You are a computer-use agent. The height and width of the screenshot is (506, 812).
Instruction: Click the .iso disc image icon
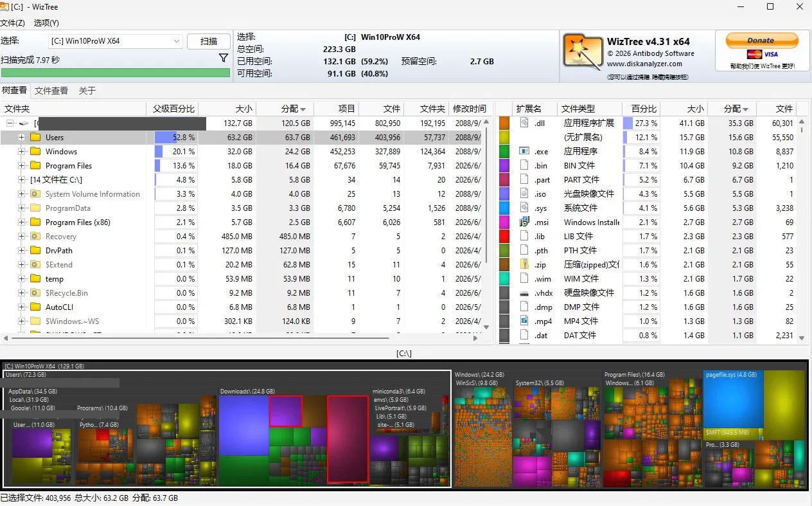[524, 194]
